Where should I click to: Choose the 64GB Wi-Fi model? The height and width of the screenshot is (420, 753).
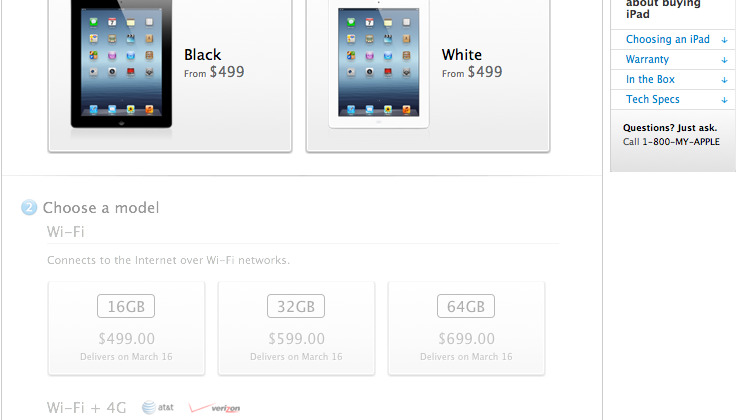tap(466, 328)
